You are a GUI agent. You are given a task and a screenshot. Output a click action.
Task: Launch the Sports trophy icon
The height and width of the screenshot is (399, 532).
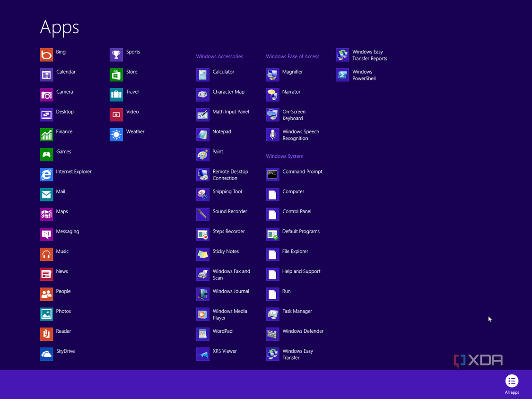tap(116, 55)
